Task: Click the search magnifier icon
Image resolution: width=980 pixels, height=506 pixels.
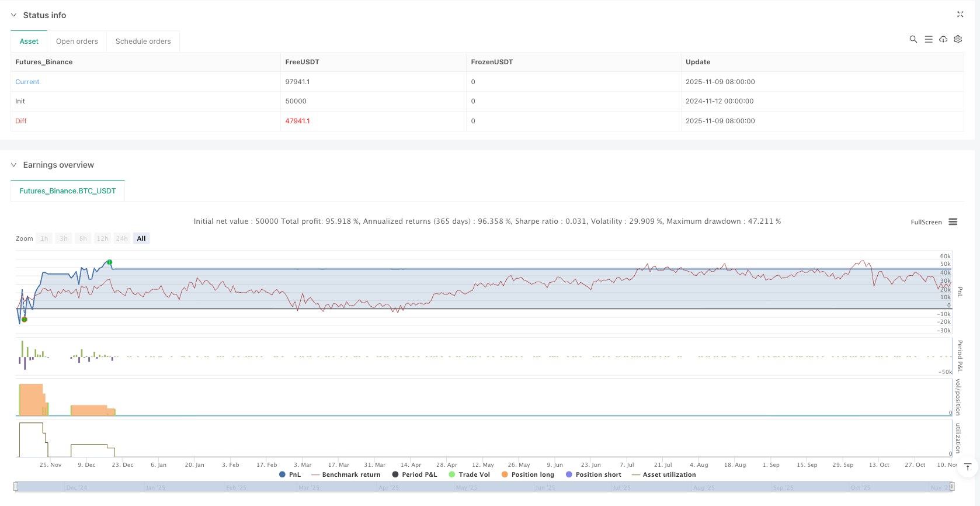Action: [913, 40]
